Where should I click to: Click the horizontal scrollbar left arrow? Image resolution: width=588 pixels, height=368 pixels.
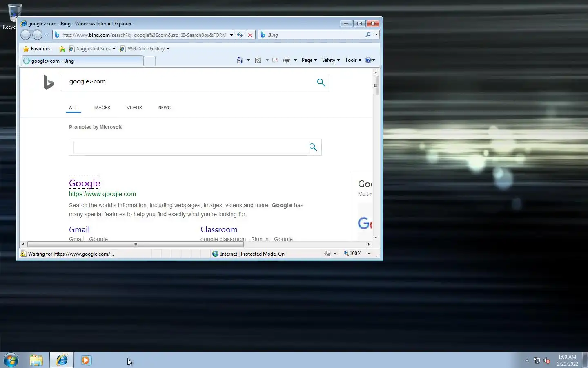(23, 245)
